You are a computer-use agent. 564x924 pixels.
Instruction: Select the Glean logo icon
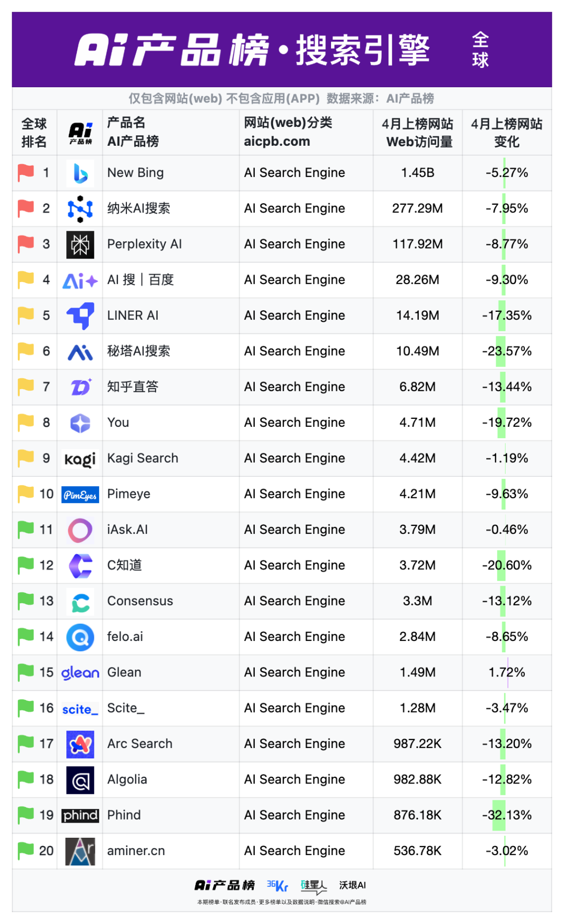[80, 673]
